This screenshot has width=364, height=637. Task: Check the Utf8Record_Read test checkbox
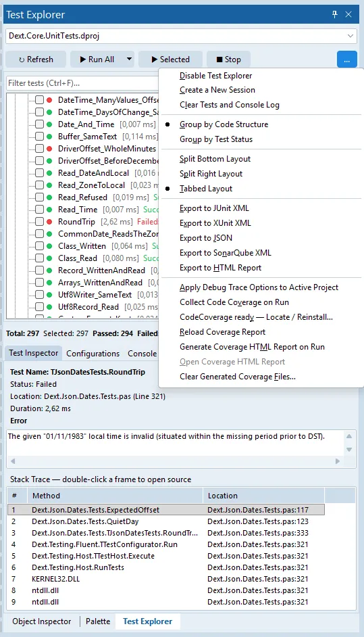click(x=39, y=307)
